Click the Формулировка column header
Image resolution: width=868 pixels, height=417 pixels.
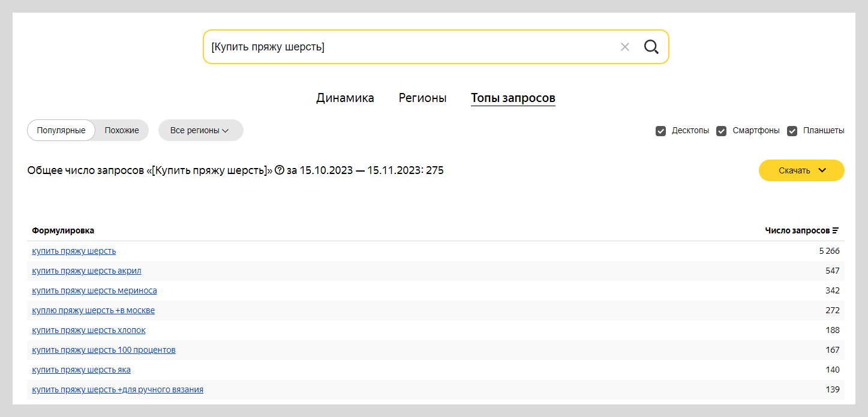click(63, 230)
